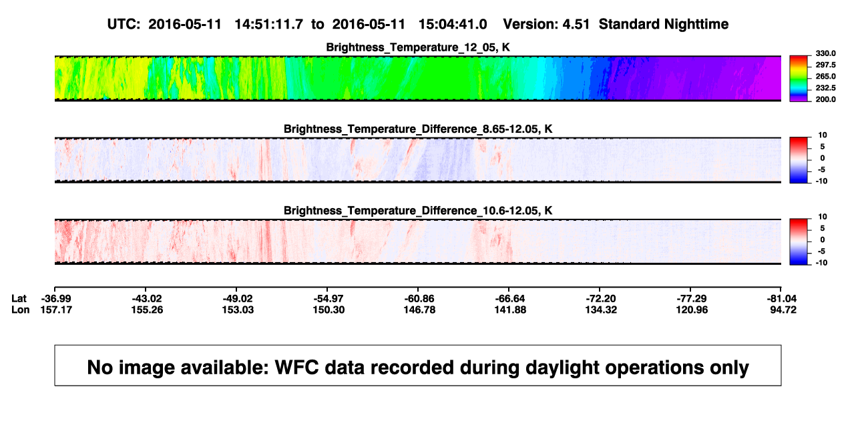Click the UTC time range header text
Viewport: 868px width, 445px height.
tap(297, 24)
